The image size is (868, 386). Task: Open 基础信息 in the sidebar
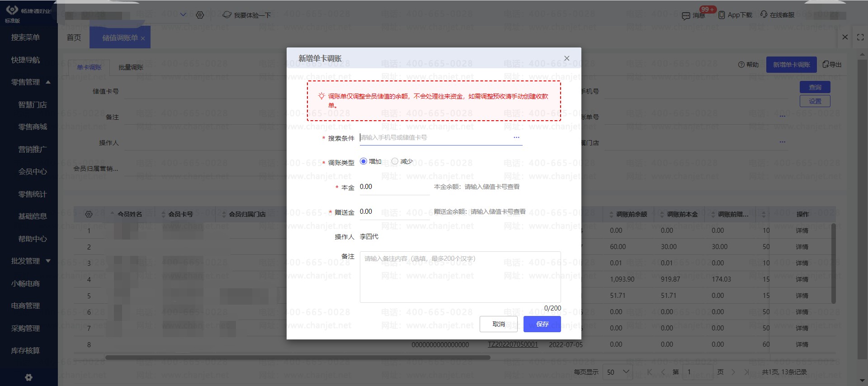click(33, 217)
